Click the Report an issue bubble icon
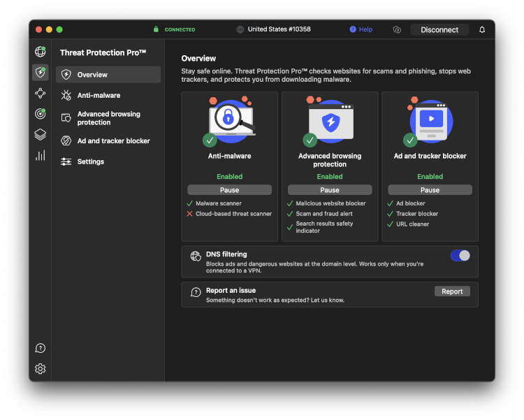The image size is (524, 420). click(196, 292)
